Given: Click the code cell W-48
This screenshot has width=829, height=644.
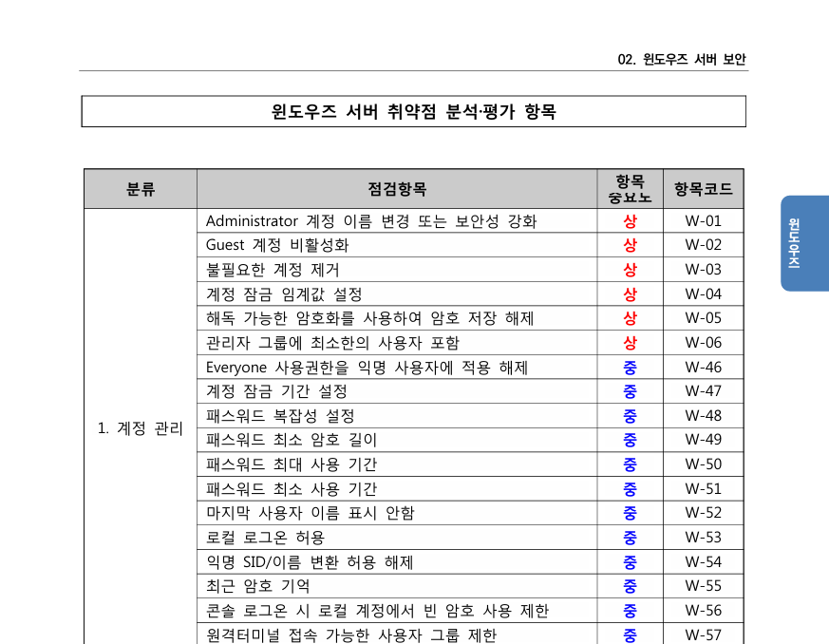Looking at the screenshot, I should click(703, 416).
